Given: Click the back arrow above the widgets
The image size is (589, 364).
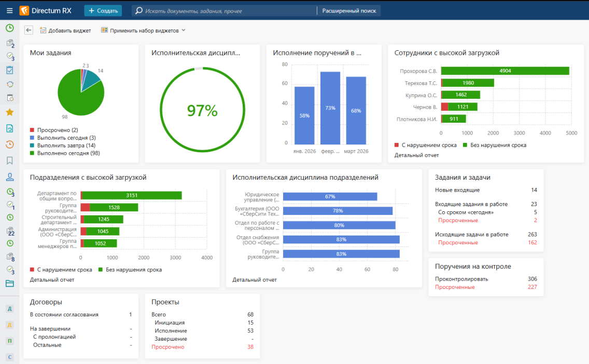Looking at the screenshot, I should [x=29, y=31].
